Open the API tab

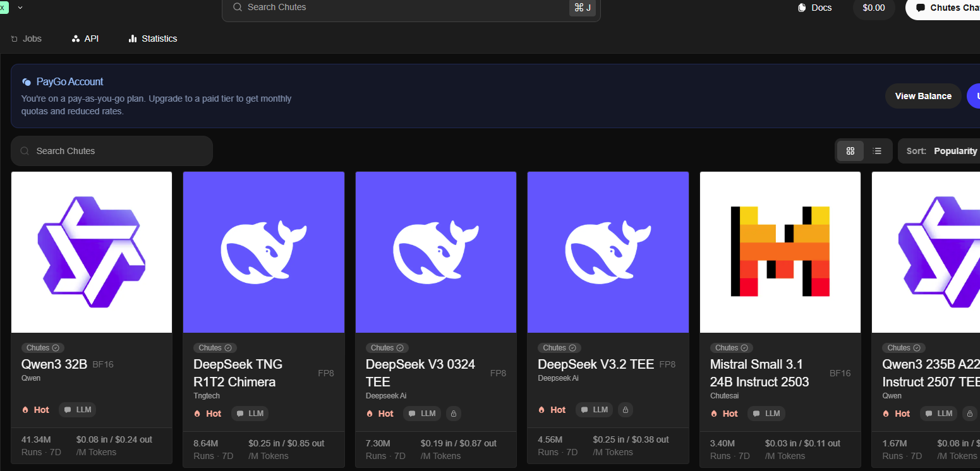coord(85,39)
